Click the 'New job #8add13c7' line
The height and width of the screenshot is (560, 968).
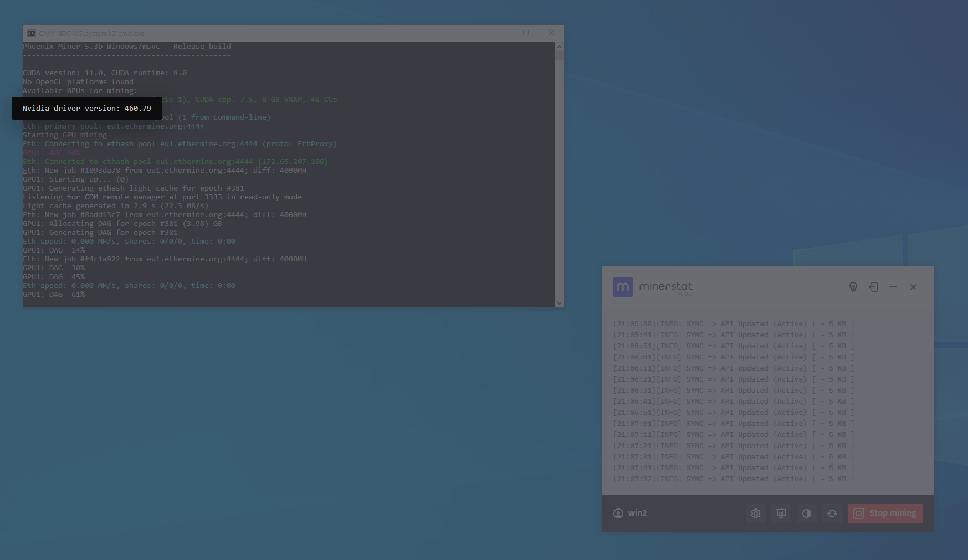(x=165, y=215)
